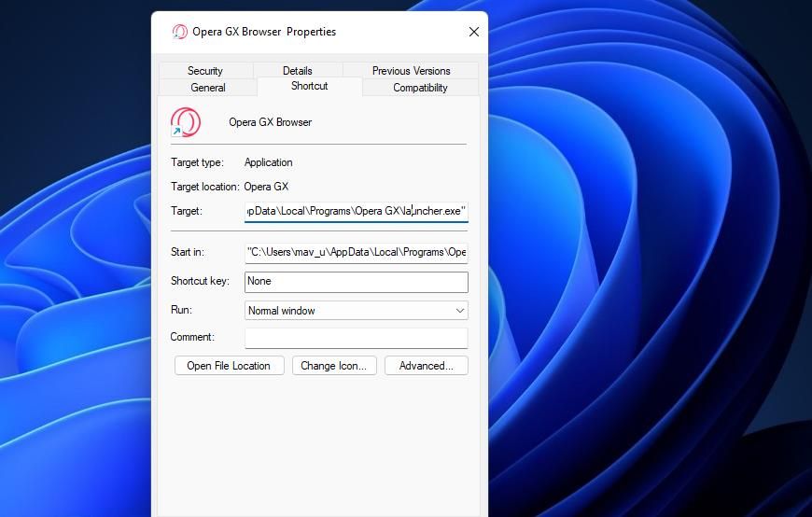The image size is (812, 517).
Task: Click the Change Icon button
Action: (x=334, y=366)
